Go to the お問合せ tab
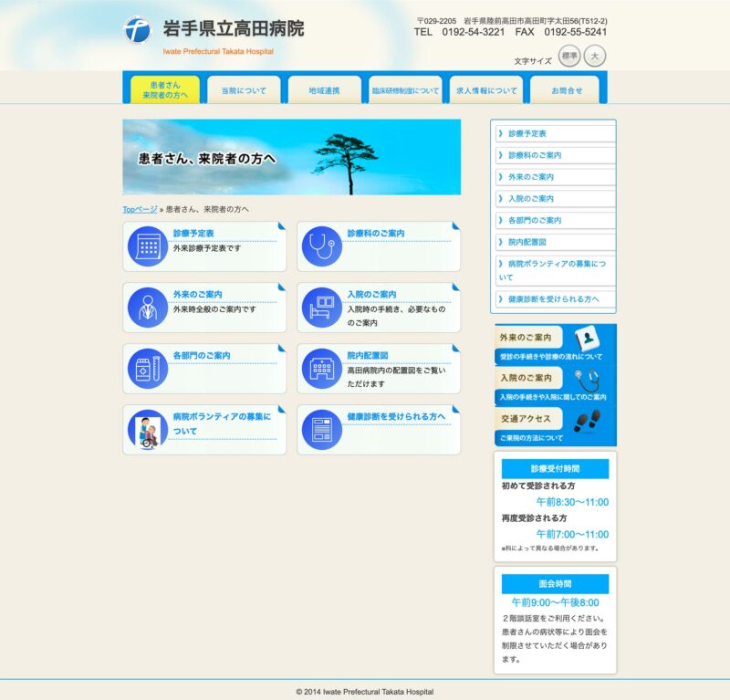 (567, 90)
